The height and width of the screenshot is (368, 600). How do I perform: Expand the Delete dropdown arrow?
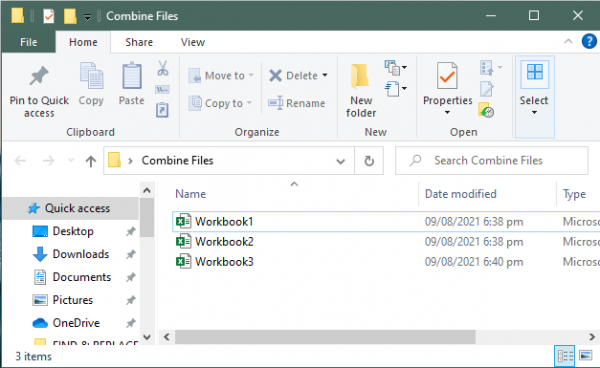pos(325,75)
